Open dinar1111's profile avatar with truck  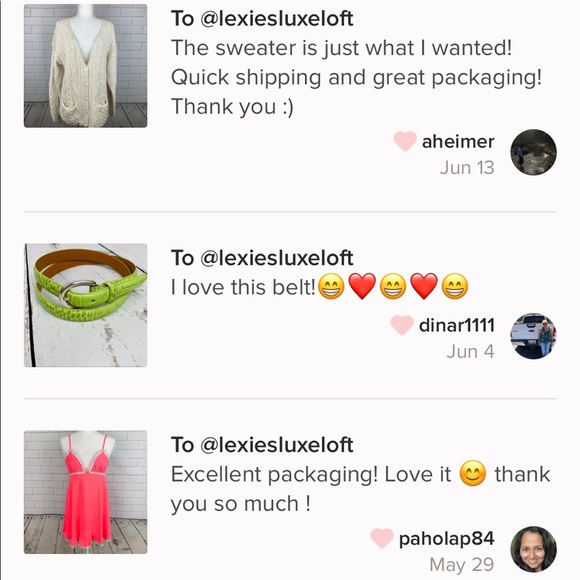tap(533, 336)
